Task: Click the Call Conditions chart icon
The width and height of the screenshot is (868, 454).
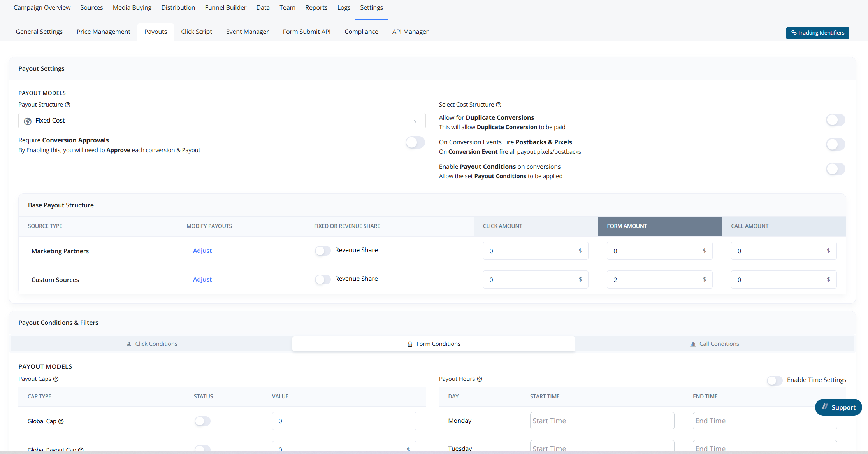Action: pyautogui.click(x=693, y=344)
